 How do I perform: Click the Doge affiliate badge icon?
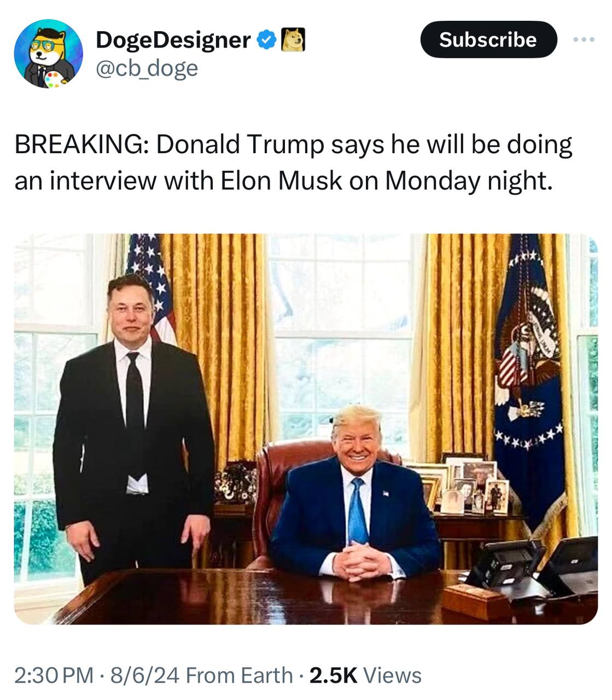click(293, 39)
